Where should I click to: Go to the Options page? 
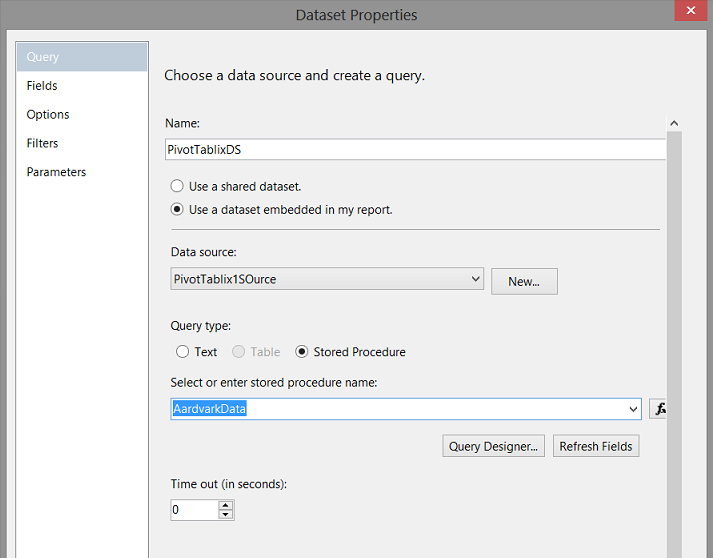[x=48, y=115]
